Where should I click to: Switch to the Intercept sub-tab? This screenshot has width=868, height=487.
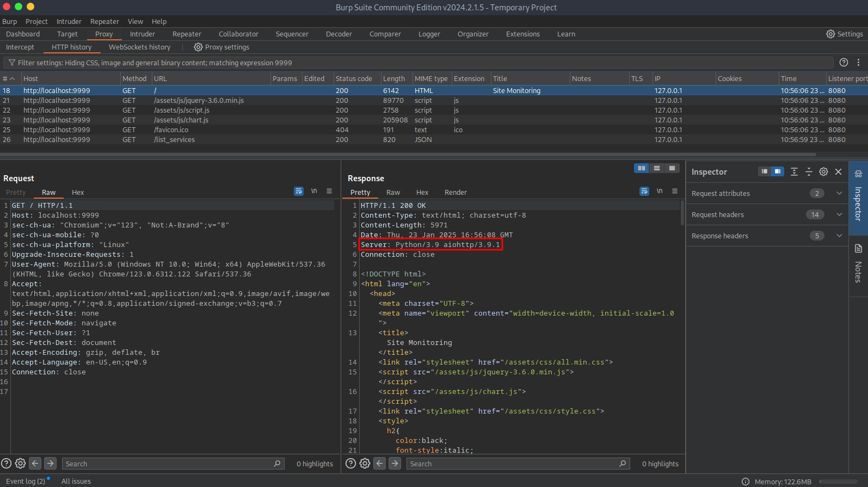[20, 47]
